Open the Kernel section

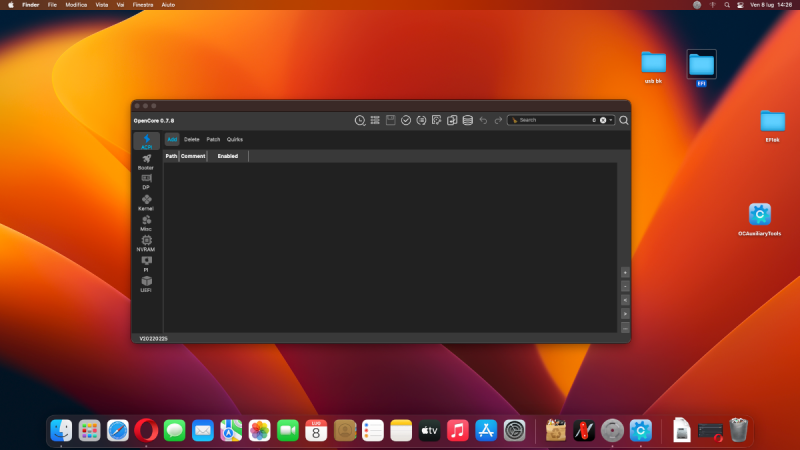tap(146, 201)
